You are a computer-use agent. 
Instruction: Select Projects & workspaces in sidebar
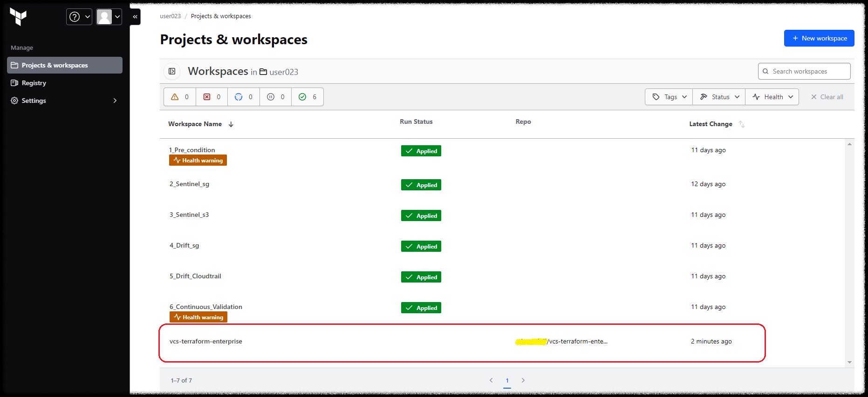pos(65,65)
